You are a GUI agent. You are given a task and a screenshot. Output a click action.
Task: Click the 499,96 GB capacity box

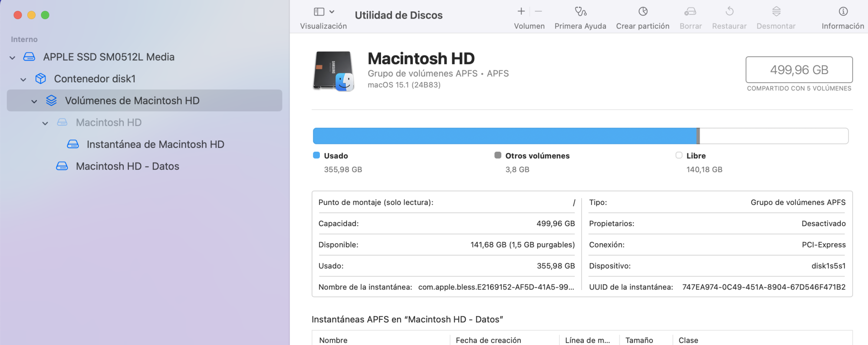pos(799,69)
